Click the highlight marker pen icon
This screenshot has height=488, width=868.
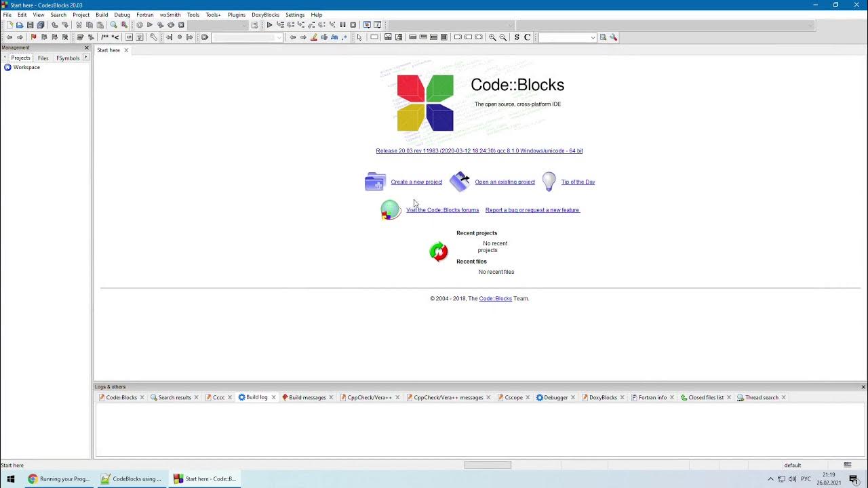[x=313, y=37]
